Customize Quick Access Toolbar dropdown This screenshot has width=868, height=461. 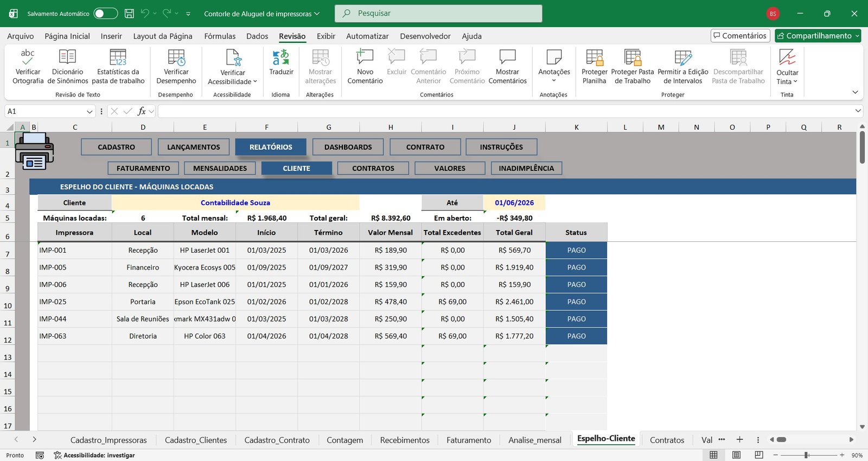tap(188, 14)
